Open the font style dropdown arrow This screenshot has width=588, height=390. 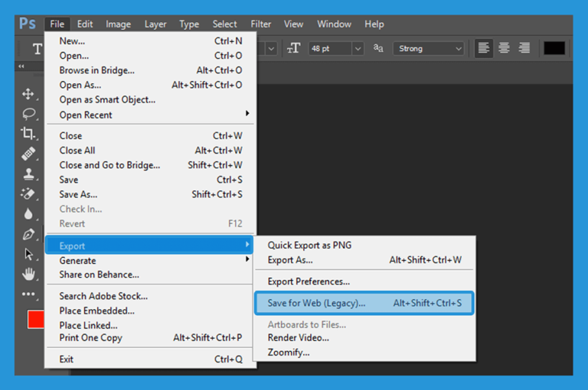[271, 49]
